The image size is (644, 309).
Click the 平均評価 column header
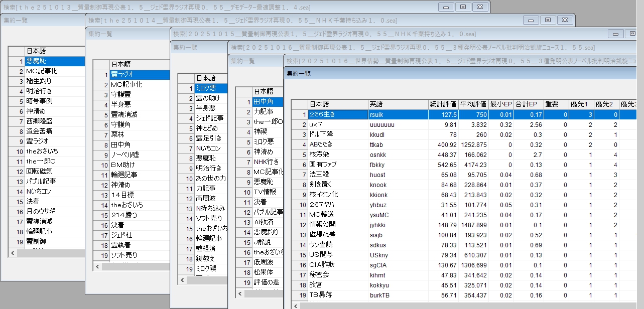pyautogui.click(x=473, y=104)
